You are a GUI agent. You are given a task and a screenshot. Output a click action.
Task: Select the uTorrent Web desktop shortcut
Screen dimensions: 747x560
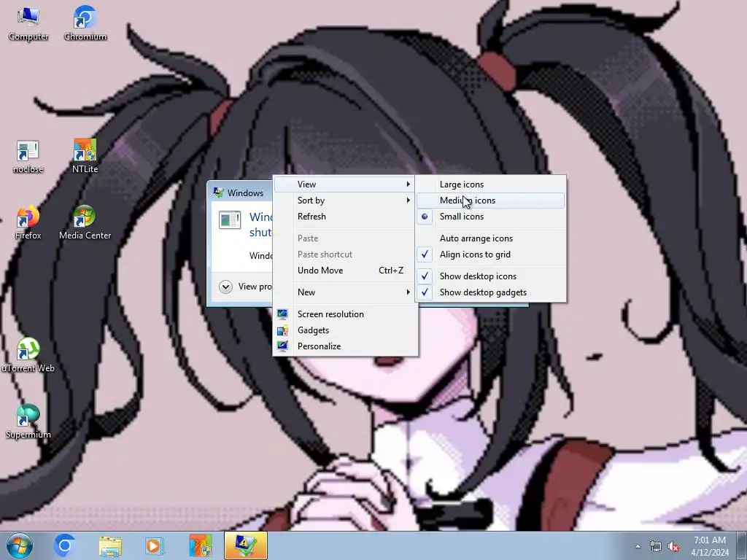click(28, 356)
